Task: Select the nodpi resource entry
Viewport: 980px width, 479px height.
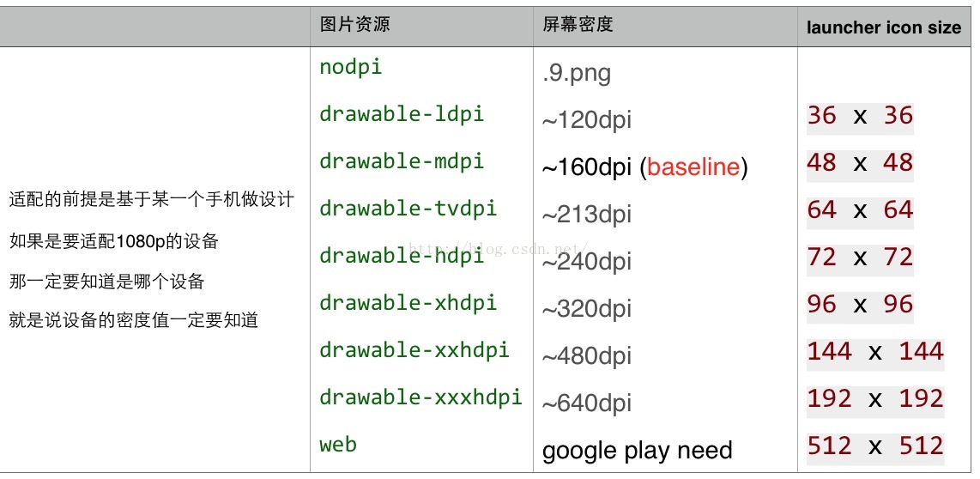Action: coord(351,67)
